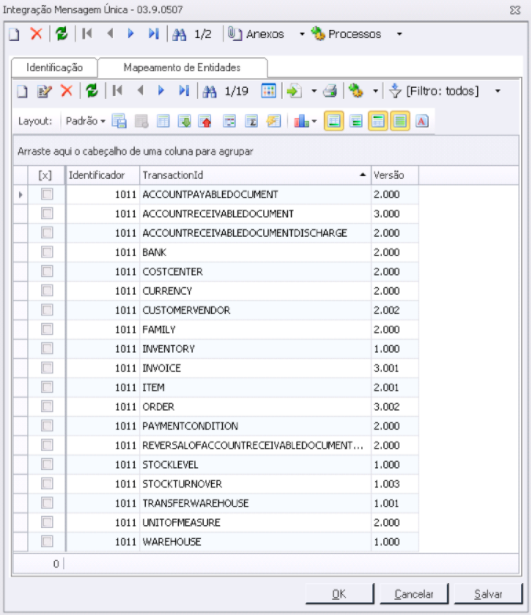Check the box for COSTCENTER row

(47, 271)
